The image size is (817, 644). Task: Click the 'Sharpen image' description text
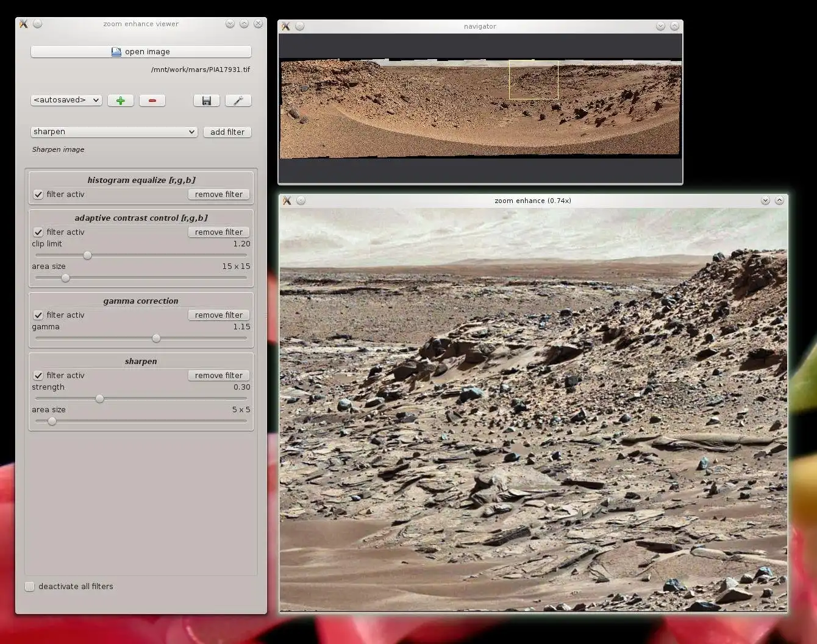click(59, 149)
